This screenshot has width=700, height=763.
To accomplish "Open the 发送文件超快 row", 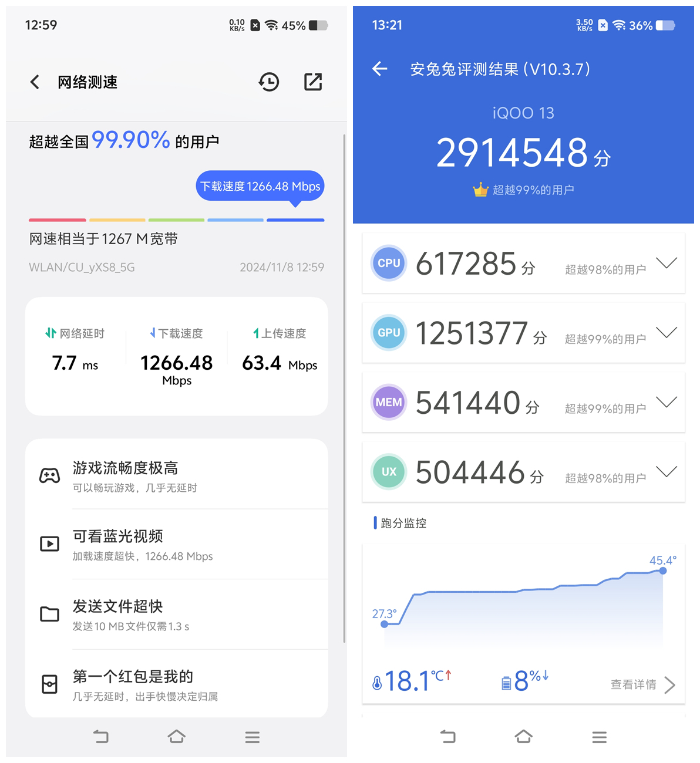I will pyautogui.click(x=177, y=615).
